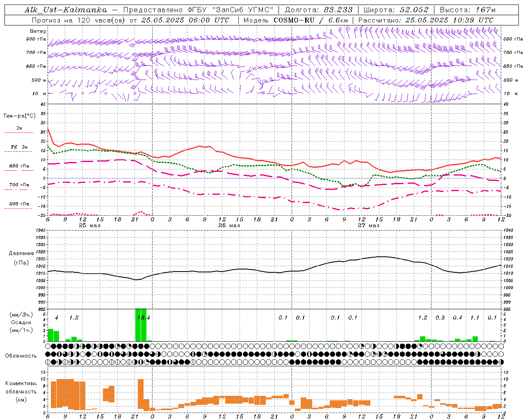This screenshot has height=420, width=525.
Task: Click the (км) convective cloud unit label
Action: click(x=21, y=400)
